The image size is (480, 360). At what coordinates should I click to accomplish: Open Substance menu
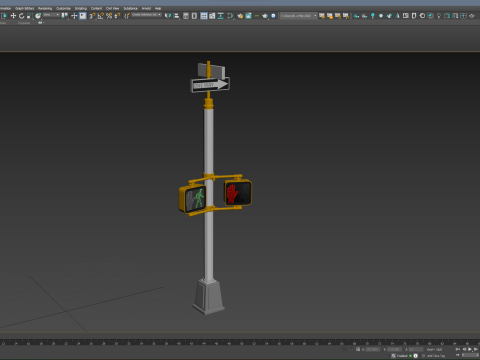click(130, 8)
